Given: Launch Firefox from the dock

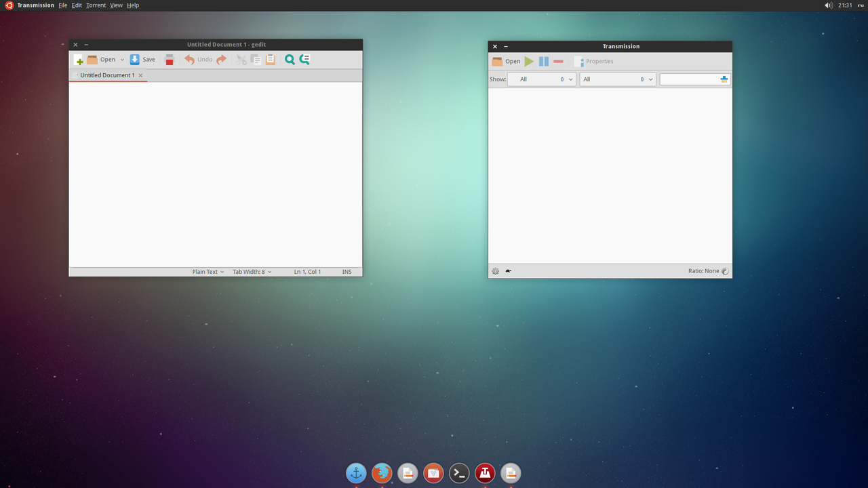Looking at the screenshot, I should point(382,473).
